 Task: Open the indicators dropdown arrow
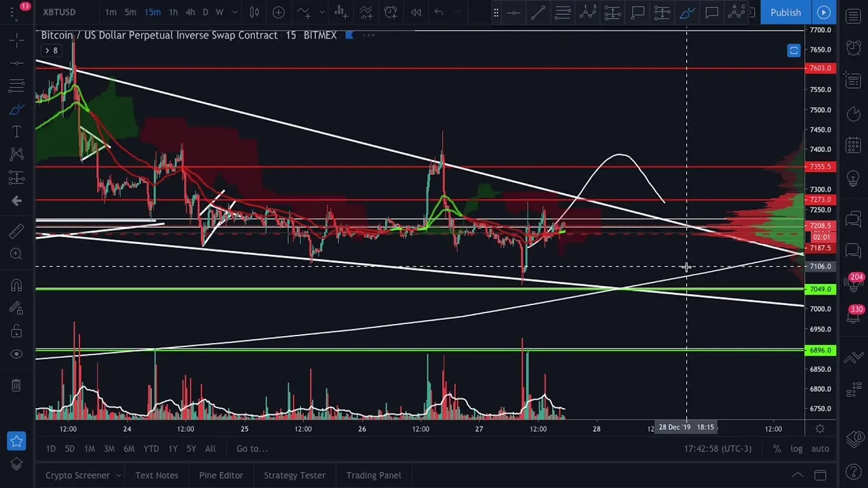pos(321,12)
